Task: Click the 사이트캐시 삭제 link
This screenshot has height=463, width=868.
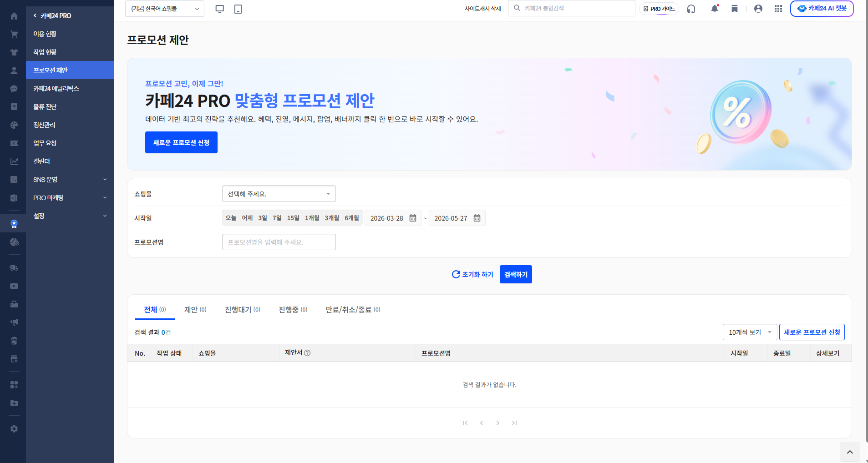Action: 482,9
